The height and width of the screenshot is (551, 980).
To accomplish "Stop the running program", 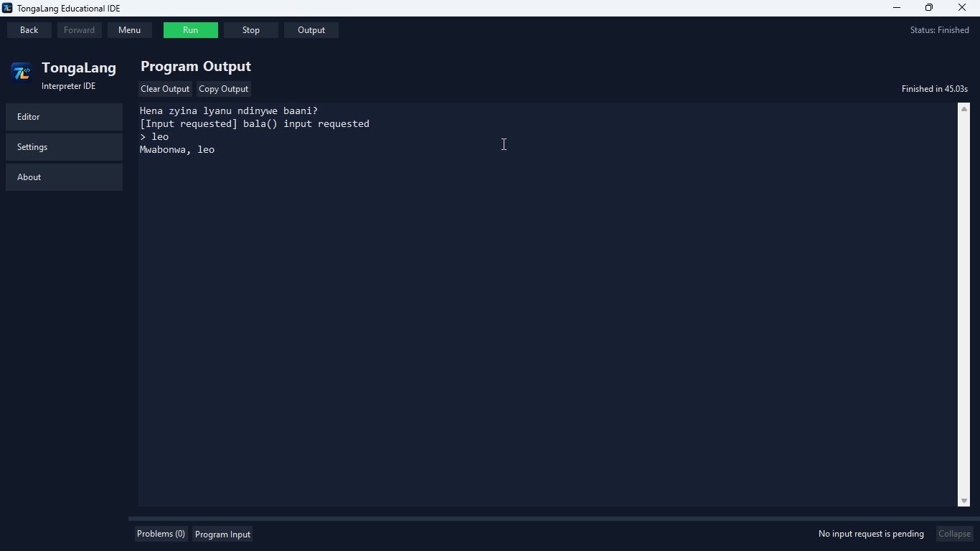I will point(251,30).
